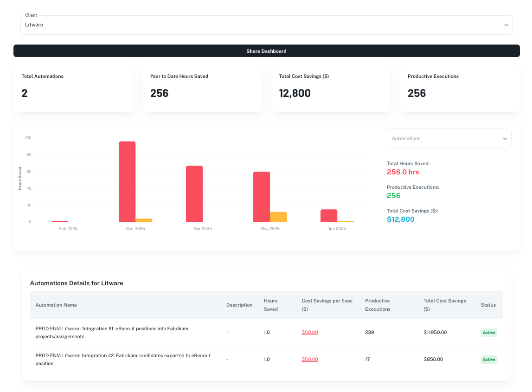The width and height of the screenshot is (532, 392).
Task: Click the red Feb 2025 bar
Action: [x=60, y=221]
